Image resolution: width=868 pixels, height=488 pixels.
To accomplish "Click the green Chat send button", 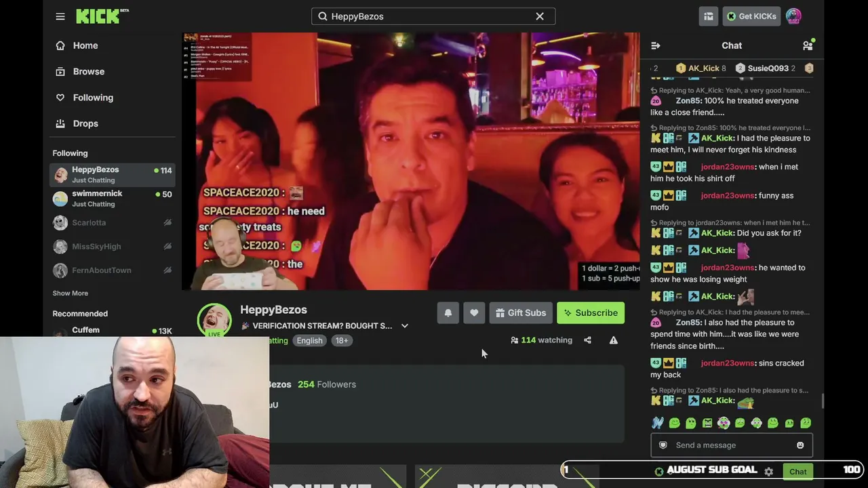I will (x=798, y=472).
